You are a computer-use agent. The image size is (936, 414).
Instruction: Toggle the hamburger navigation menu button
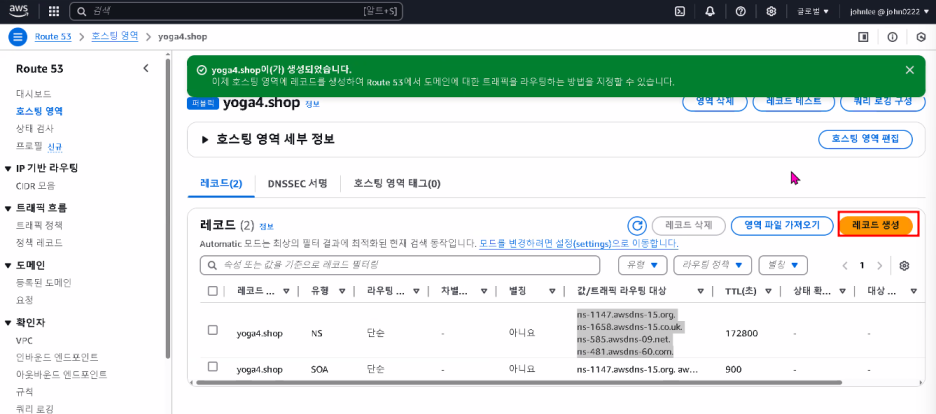(x=18, y=37)
